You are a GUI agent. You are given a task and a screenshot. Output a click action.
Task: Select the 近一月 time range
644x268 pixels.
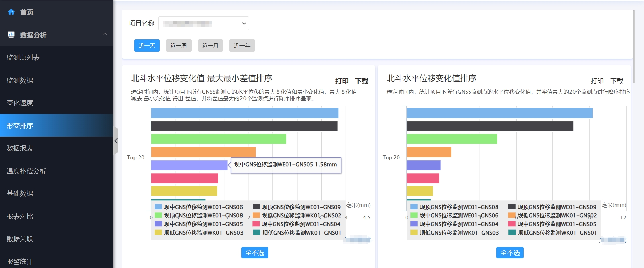[x=210, y=46]
